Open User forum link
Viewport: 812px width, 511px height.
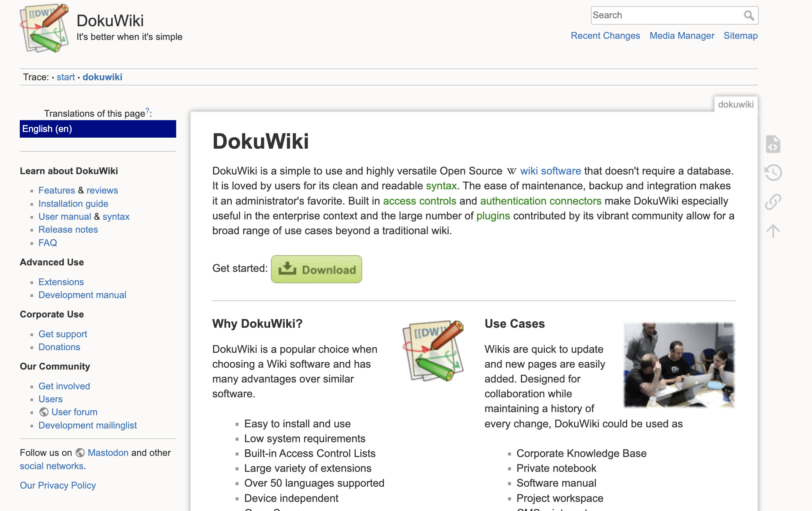tap(74, 412)
